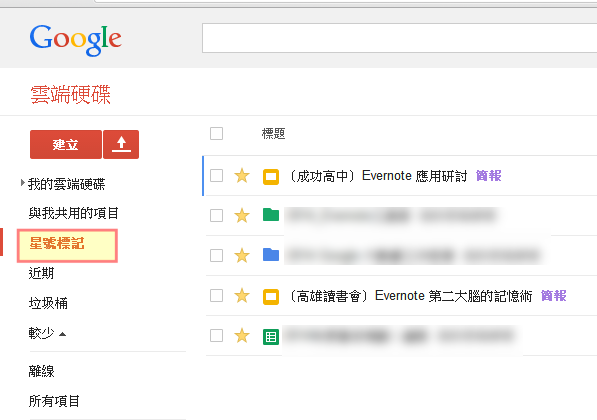The image size is (597, 420).
Task: Go to 與我共用的項目
Action: [73, 213]
